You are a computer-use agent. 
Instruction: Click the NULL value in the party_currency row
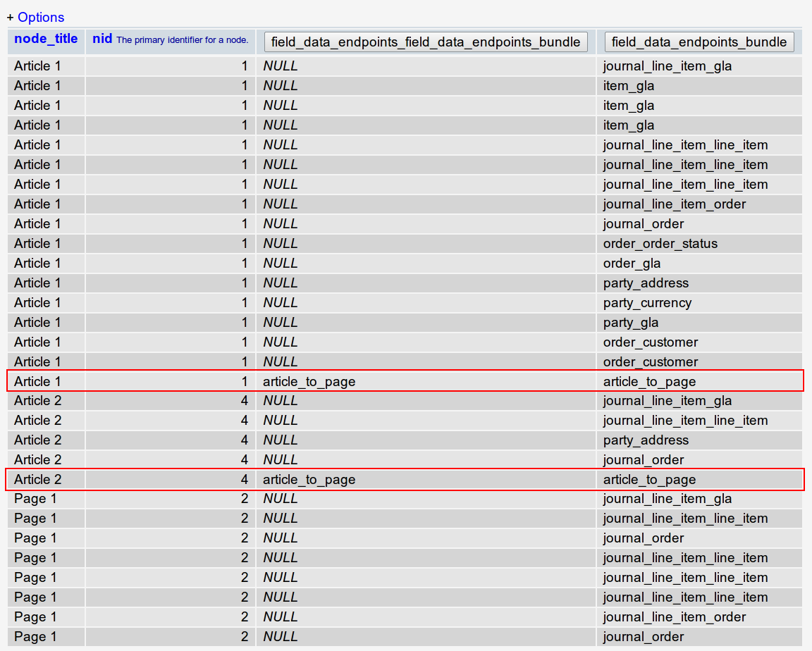click(280, 303)
